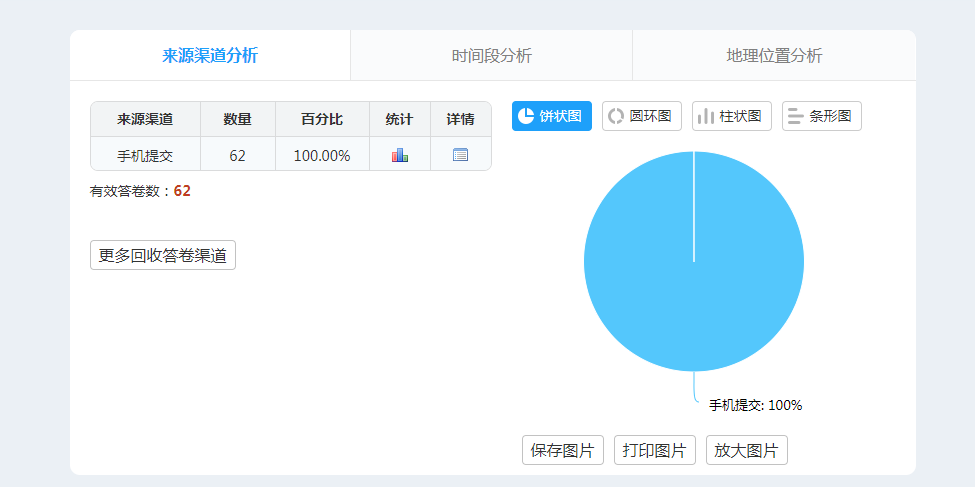Switch chart type to 饼状图

tap(552, 116)
